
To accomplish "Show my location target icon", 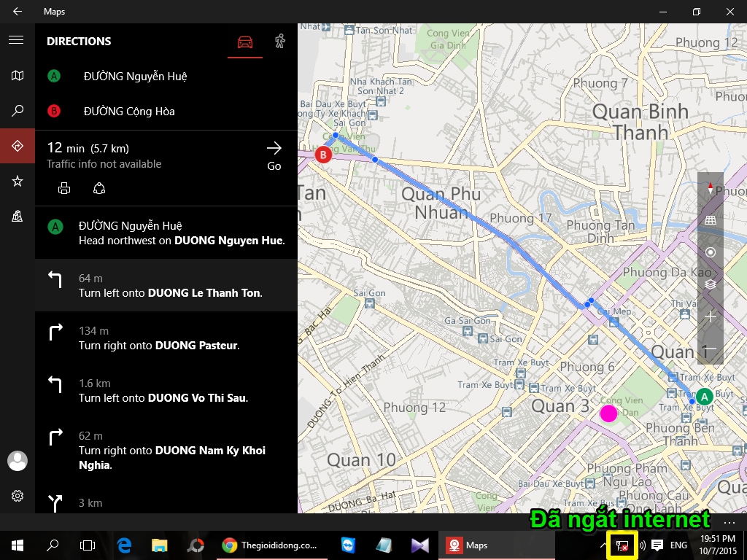I will coord(711,252).
